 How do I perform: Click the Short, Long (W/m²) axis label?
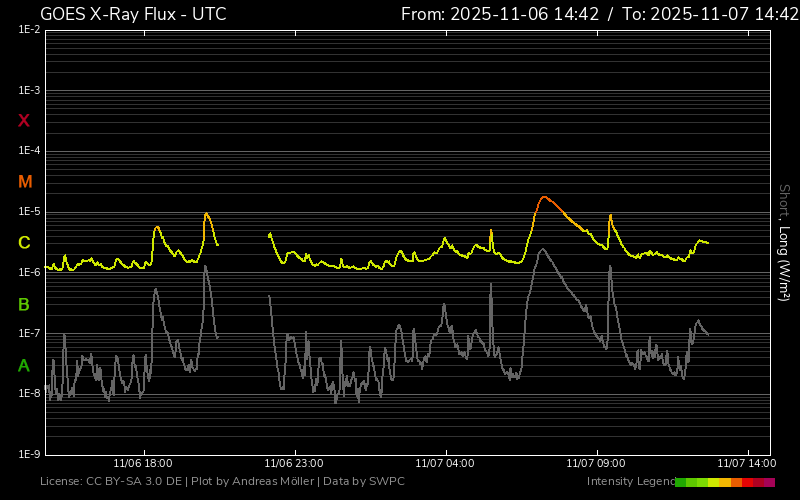(x=784, y=242)
